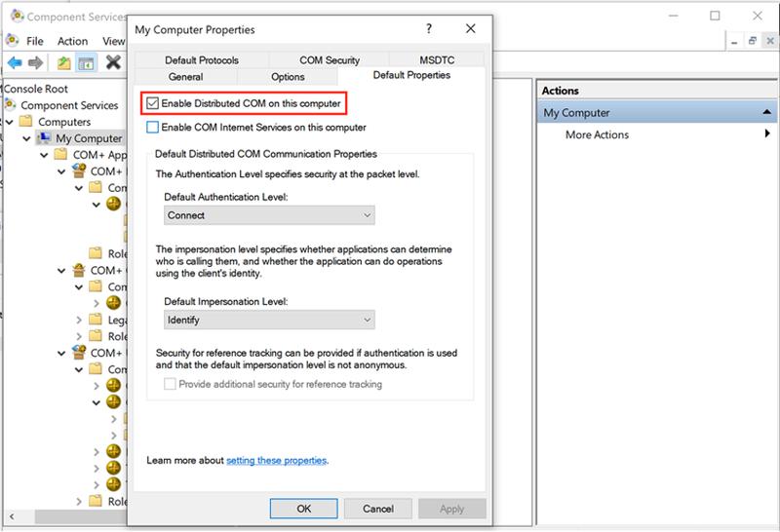Collapse the My Computer section in Actions
The width and height of the screenshot is (780, 532).
click(x=767, y=112)
